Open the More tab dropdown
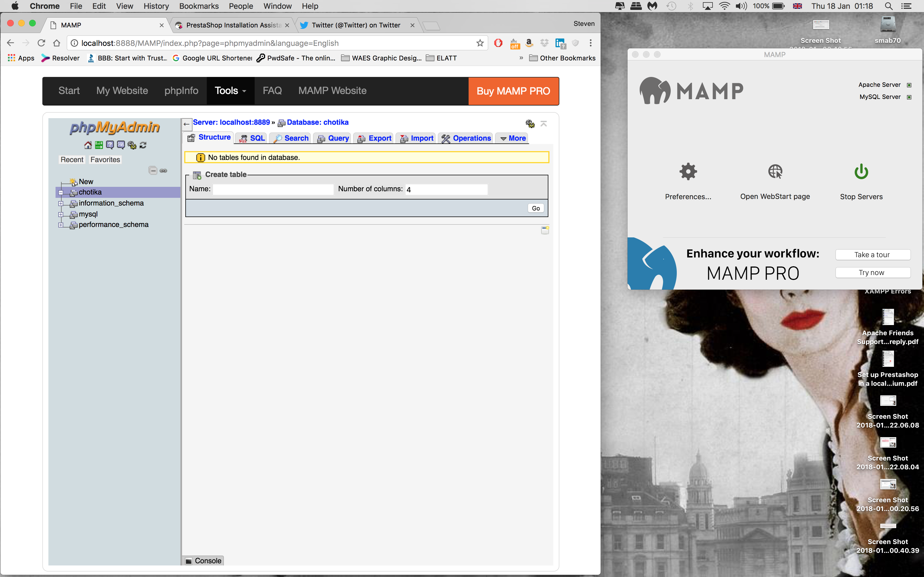The image size is (924, 577). coord(513,138)
